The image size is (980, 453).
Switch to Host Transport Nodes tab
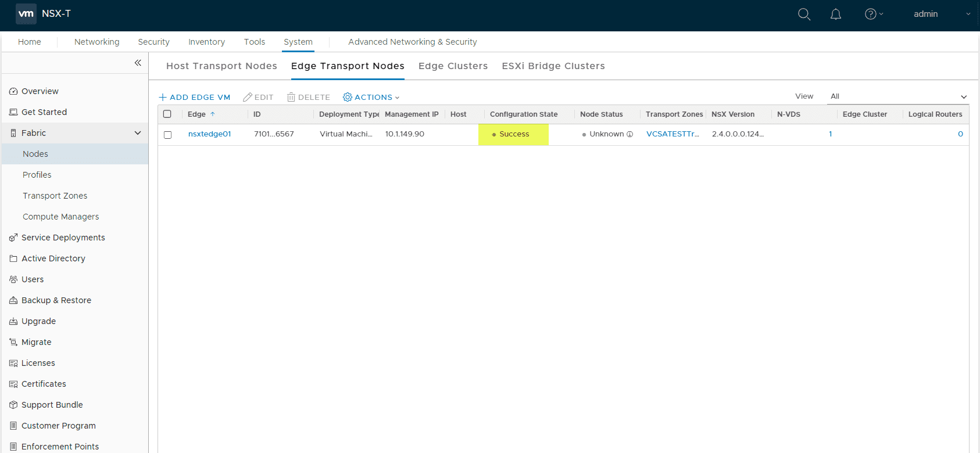(221, 66)
